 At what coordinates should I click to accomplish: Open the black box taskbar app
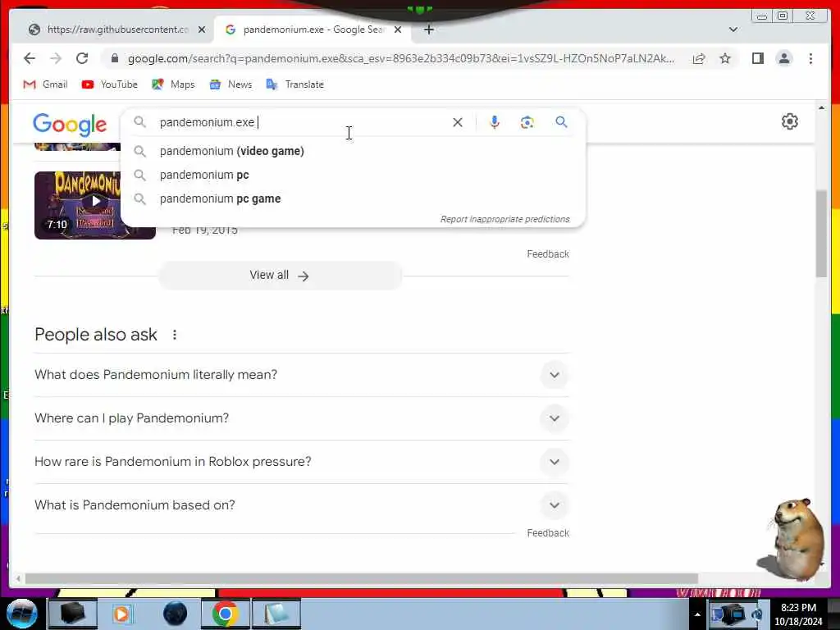72,614
